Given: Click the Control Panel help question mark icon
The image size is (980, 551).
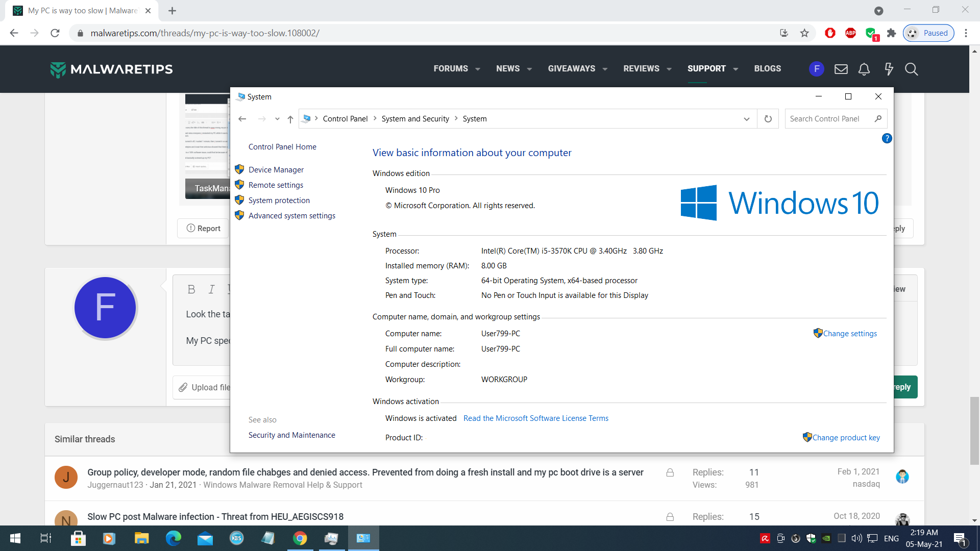Looking at the screenshot, I should click(887, 138).
